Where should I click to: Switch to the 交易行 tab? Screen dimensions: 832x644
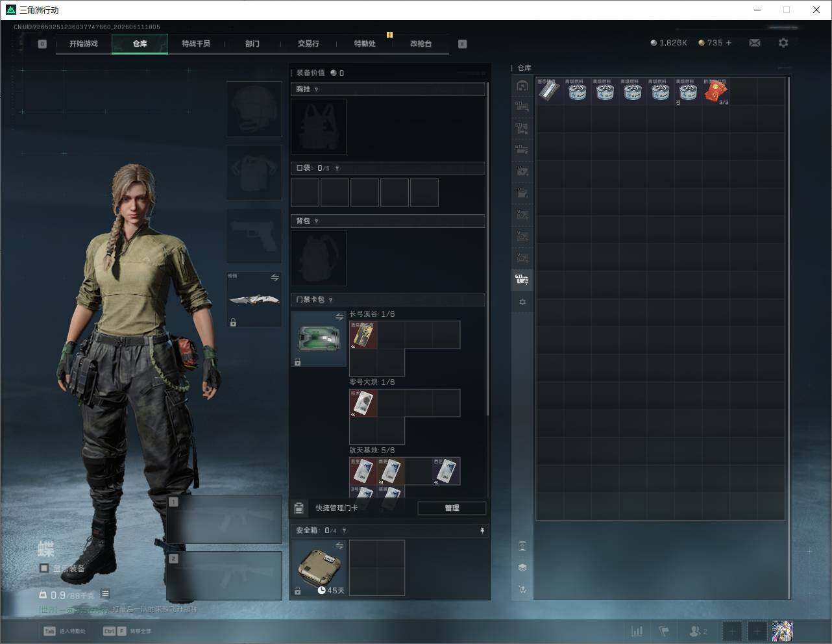coord(308,43)
